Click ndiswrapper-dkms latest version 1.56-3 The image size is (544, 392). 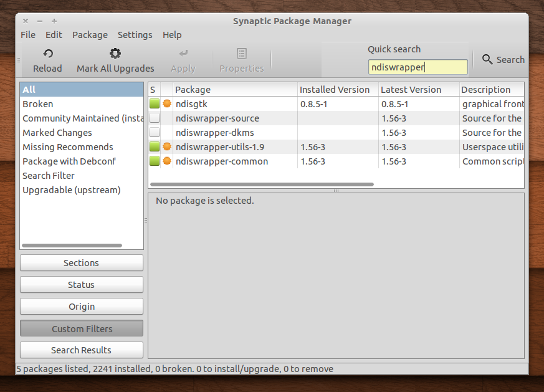(394, 133)
